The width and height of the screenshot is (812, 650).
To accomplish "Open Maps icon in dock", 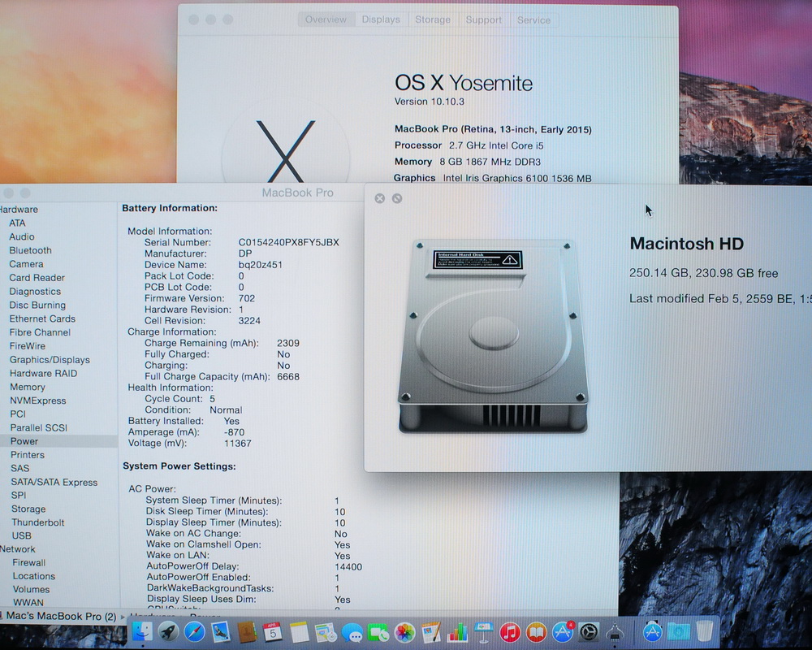I will click(x=326, y=632).
